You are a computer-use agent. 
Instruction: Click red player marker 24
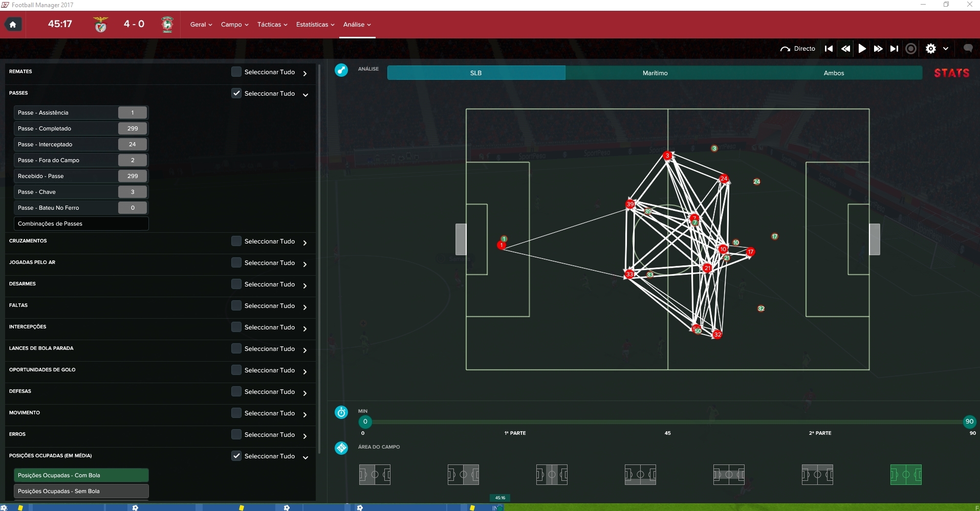tap(724, 179)
